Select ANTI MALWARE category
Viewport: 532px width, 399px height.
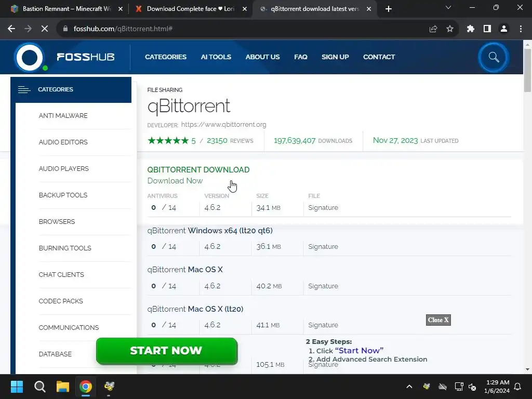[63, 116]
